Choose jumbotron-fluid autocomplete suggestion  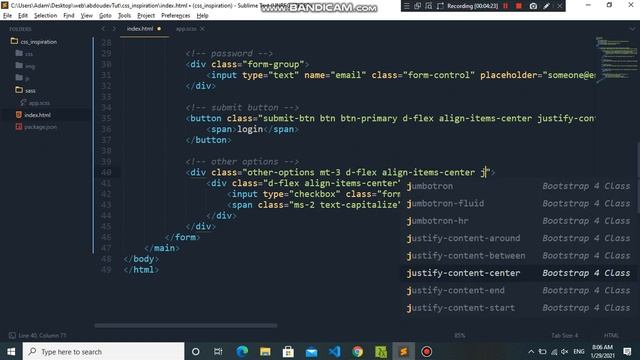coord(518,203)
